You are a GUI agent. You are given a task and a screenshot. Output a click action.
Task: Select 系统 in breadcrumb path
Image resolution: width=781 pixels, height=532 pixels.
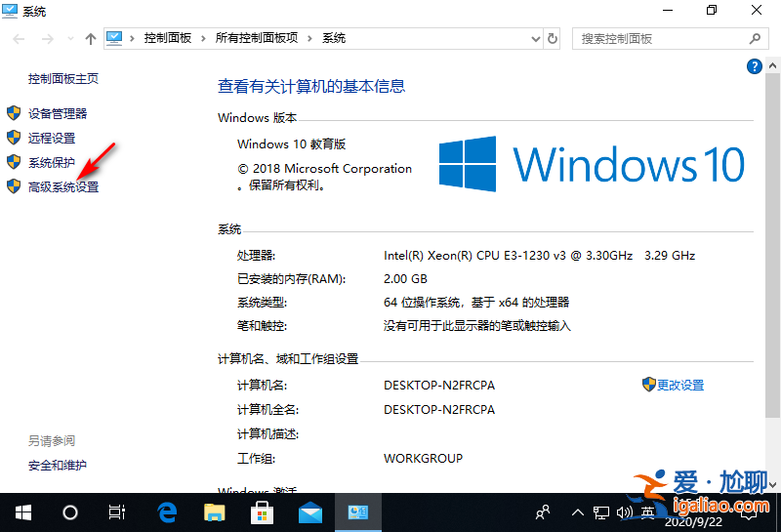coord(334,38)
